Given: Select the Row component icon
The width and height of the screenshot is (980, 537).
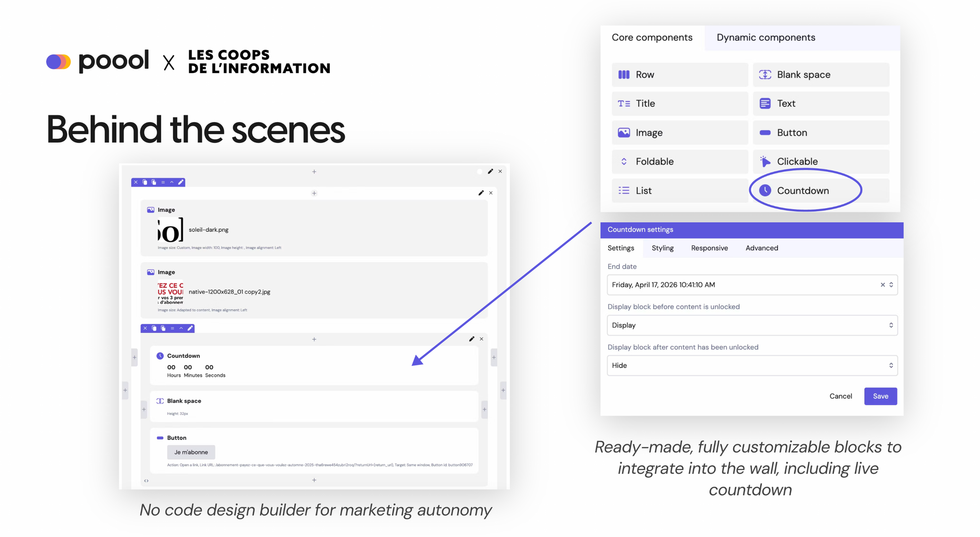Looking at the screenshot, I should pos(623,74).
